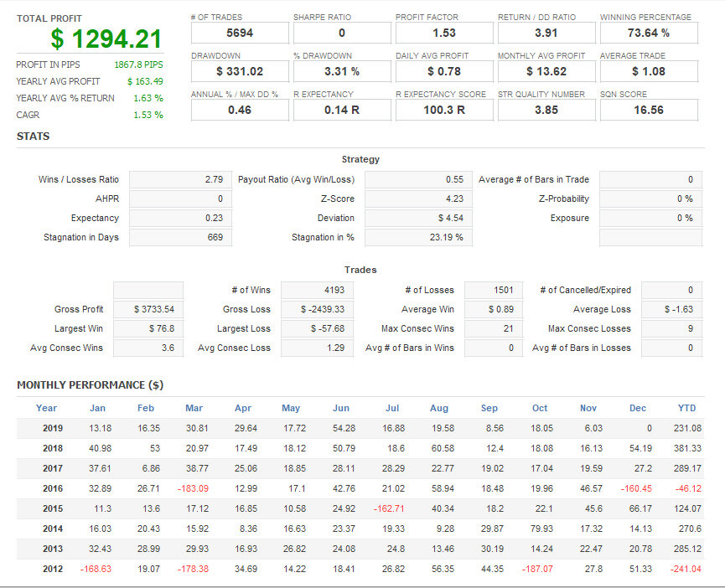Select the Expectancy field 0.23
The image size is (725, 588).
click(180, 218)
